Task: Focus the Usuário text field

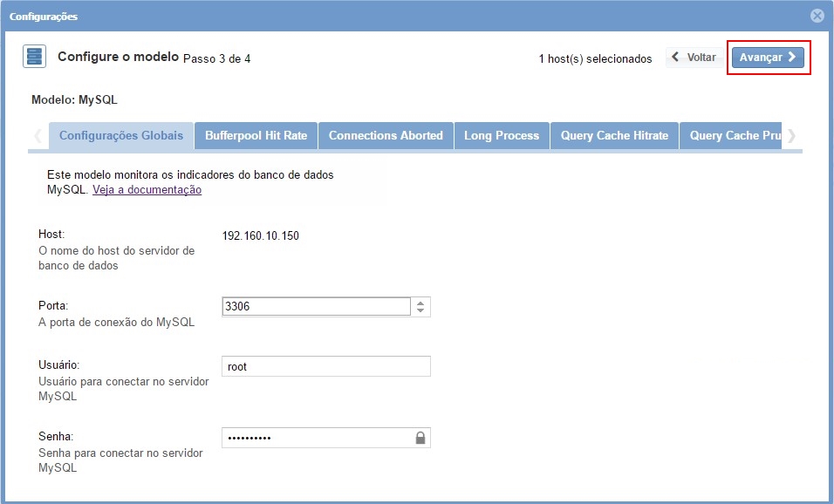Action: 325,367
